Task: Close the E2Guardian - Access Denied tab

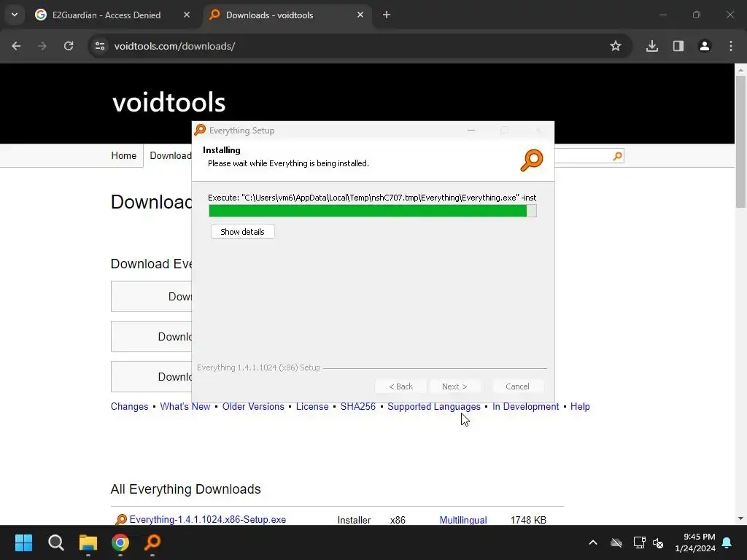Action: click(187, 15)
